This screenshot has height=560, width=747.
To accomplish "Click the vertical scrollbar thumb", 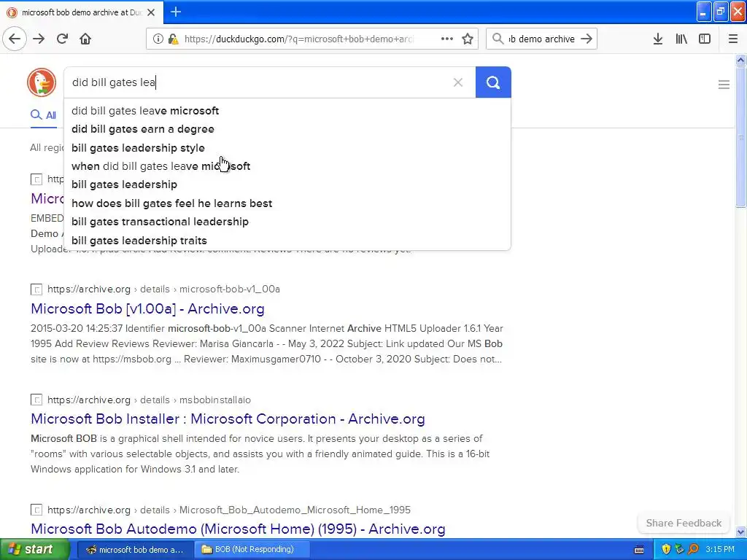I will [x=740, y=137].
